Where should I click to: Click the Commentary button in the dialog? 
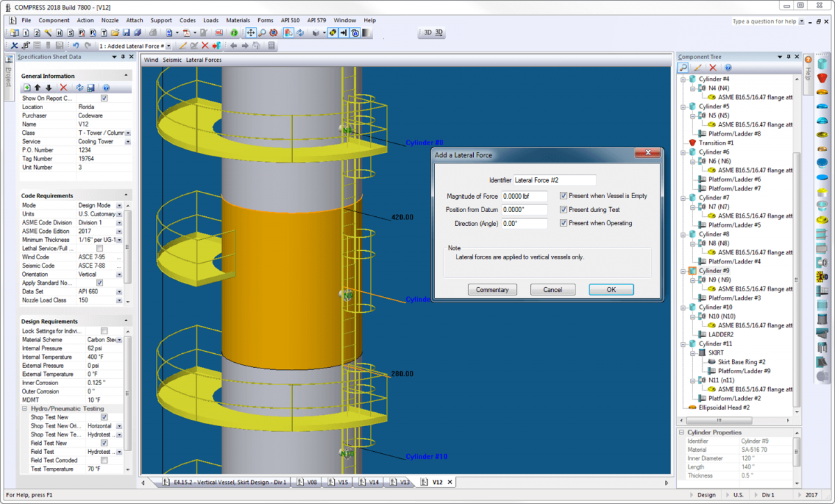tap(493, 289)
